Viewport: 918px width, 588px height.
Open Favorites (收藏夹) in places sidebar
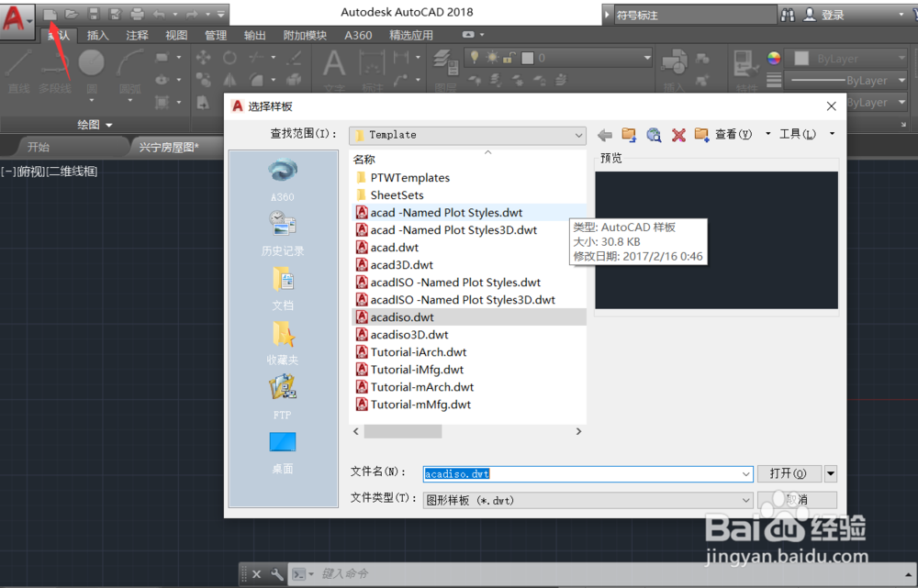point(283,342)
